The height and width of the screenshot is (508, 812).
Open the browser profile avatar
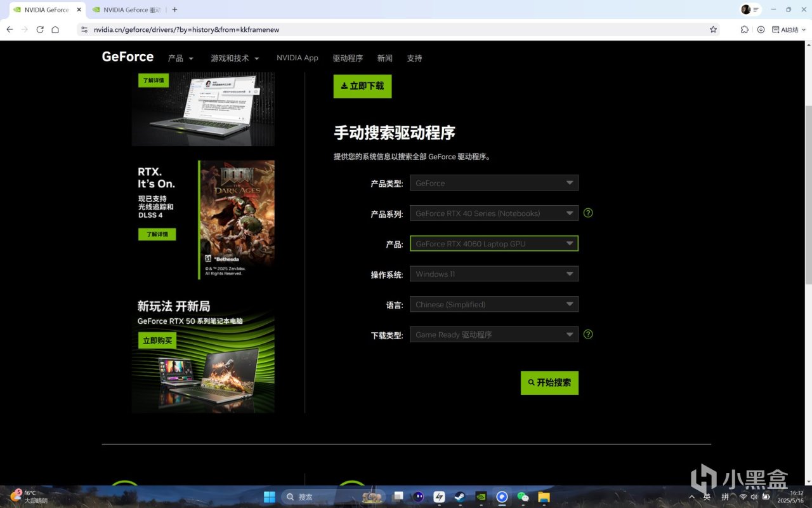pyautogui.click(x=746, y=10)
